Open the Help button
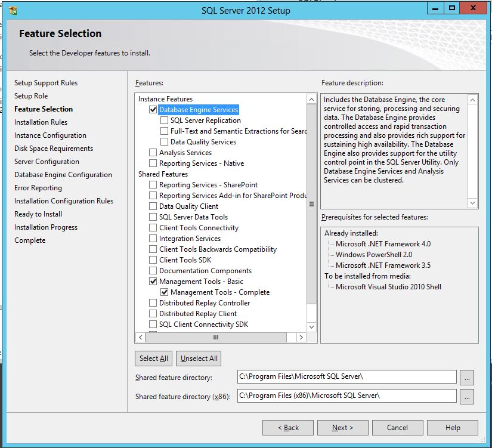Screen dimensions: 492x448 453,428
